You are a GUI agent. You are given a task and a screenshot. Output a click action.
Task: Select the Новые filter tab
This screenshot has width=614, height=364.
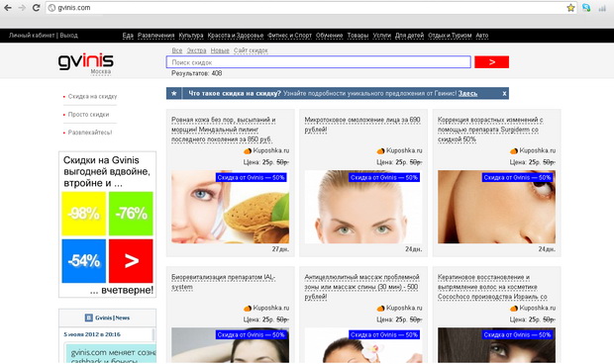click(x=220, y=50)
